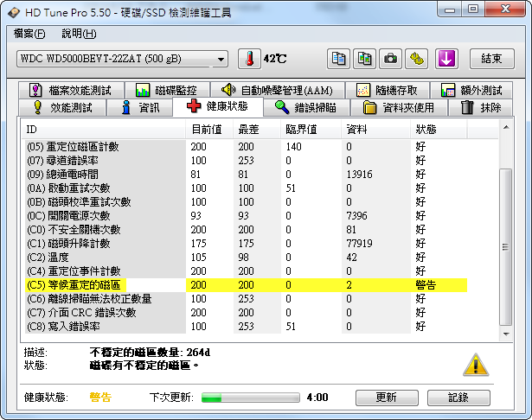Select the (C6) 離線掃瞄無法校正數量 row
This screenshot has width=532, height=420.
tap(246, 299)
